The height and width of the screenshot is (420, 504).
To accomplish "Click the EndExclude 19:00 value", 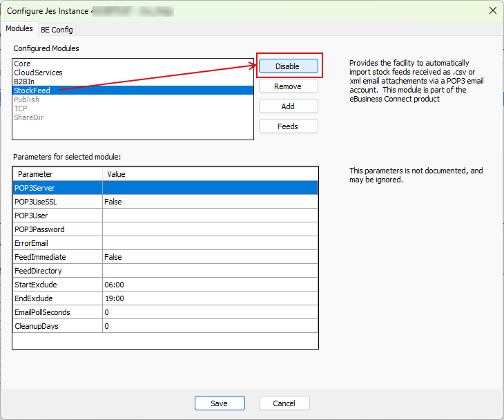I will click(x=210, y=298).
